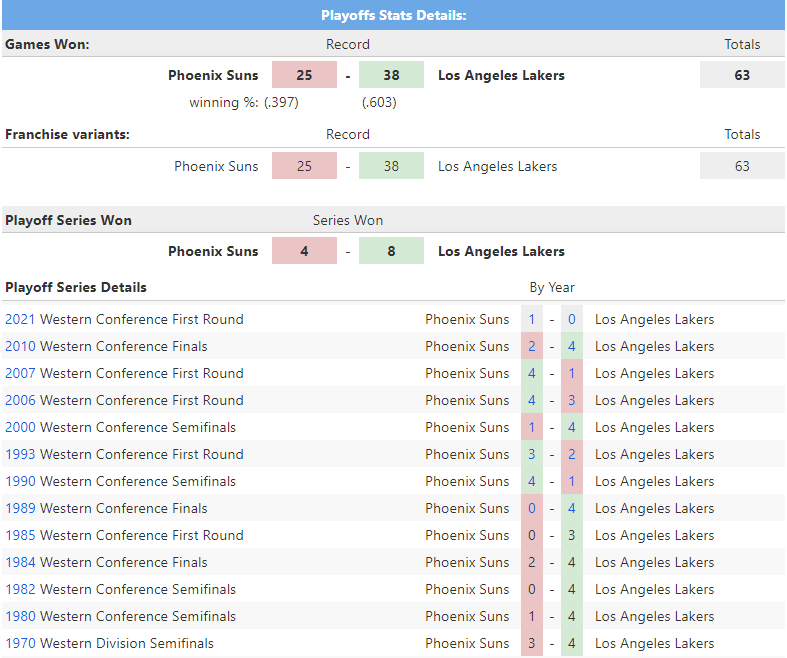Click Lakers' 2 wins in 1993 series
Viewport: 787px width, 658px height.
(x=572, y=455)
